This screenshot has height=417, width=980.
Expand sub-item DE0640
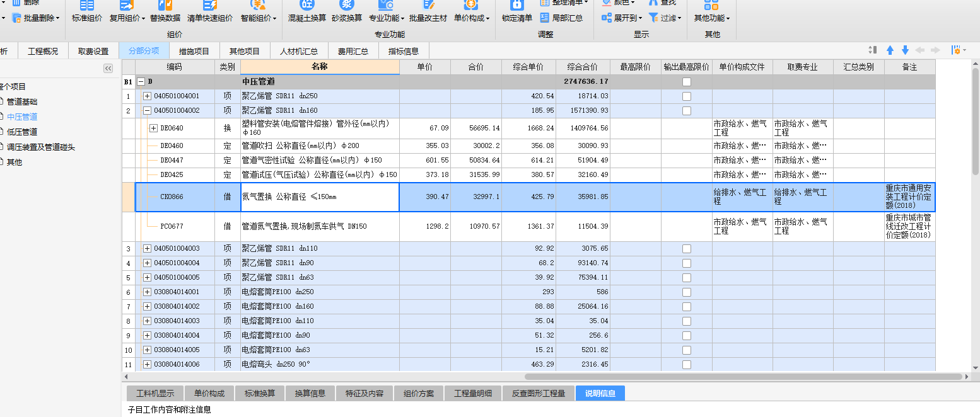[153, 129]
